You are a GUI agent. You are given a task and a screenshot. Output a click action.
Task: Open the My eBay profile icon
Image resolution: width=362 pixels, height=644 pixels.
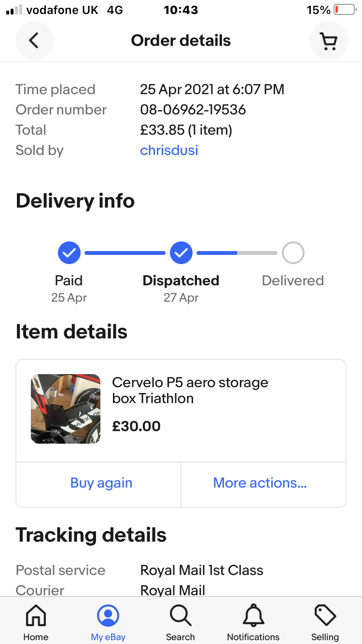pyautogui.click(x=108, y=616)
